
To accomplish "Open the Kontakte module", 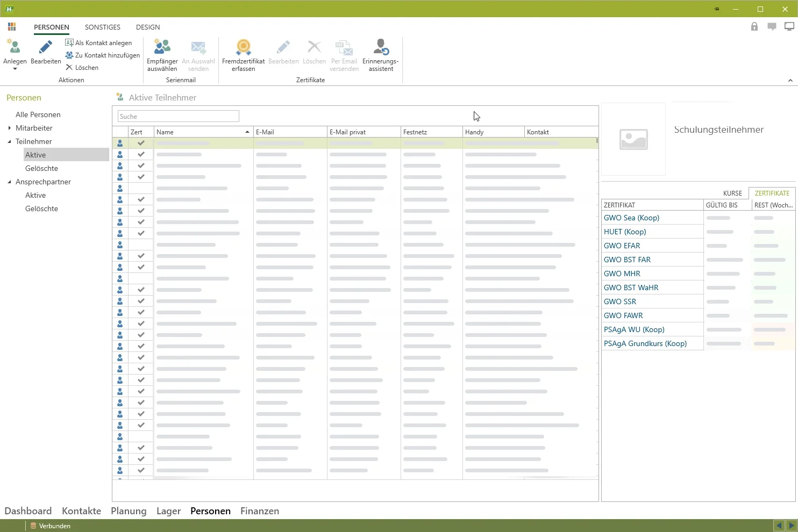I will pyautogui.click(x=81, y=511).
